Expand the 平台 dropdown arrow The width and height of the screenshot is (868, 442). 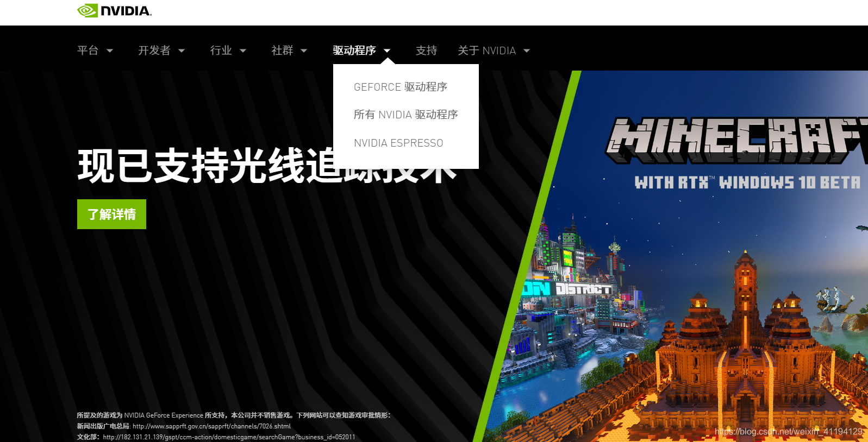[110, 50]
